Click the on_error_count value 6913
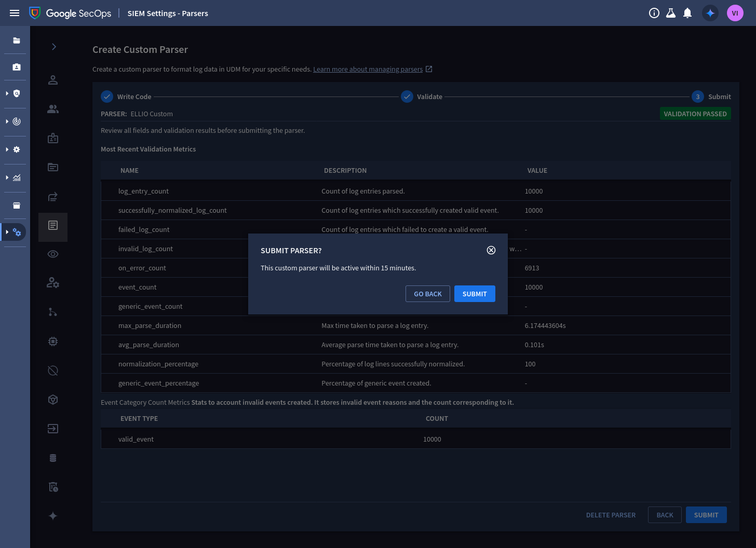Image resolution: width=756 pixels, height=548 pixels. coord(532,268)
